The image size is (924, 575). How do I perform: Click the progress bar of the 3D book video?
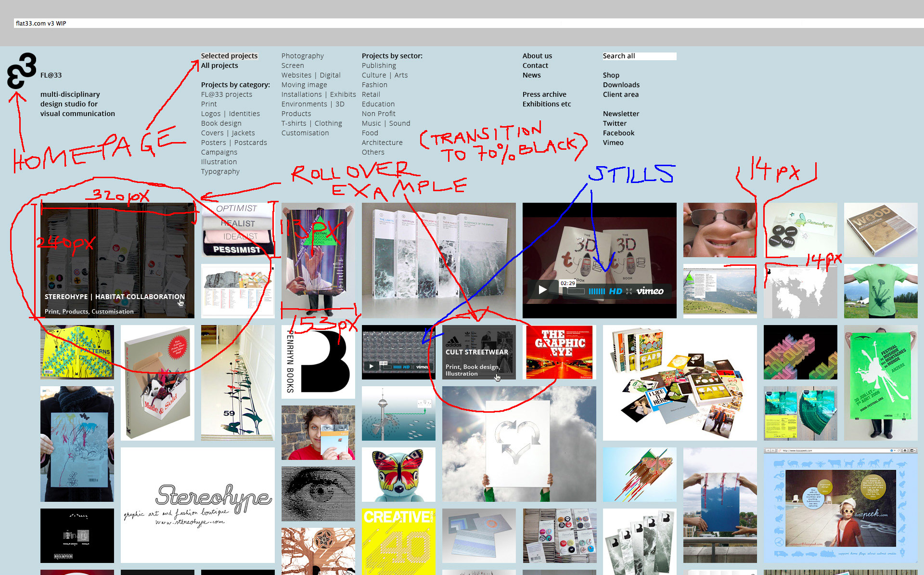576,291
